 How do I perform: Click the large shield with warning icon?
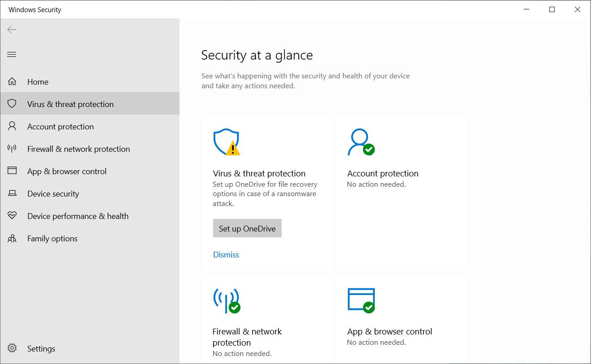227,142
